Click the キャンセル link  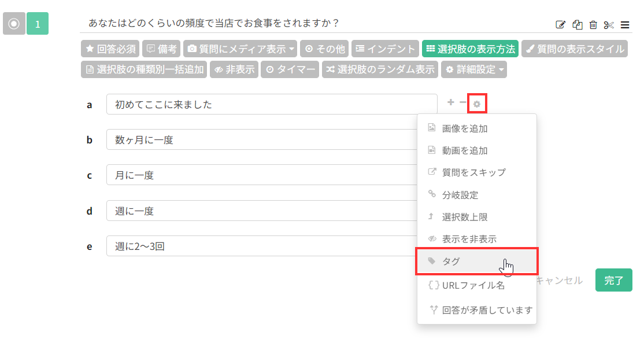point(560,280)
